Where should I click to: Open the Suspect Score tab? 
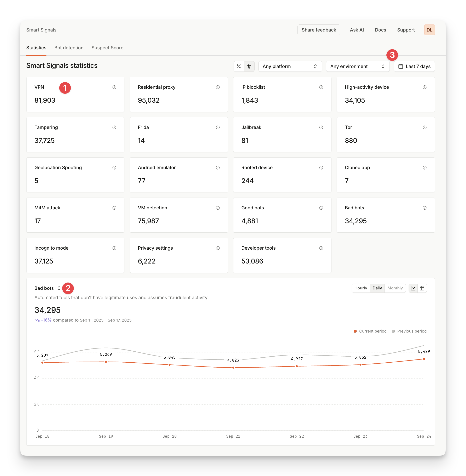tap(107, 48)
